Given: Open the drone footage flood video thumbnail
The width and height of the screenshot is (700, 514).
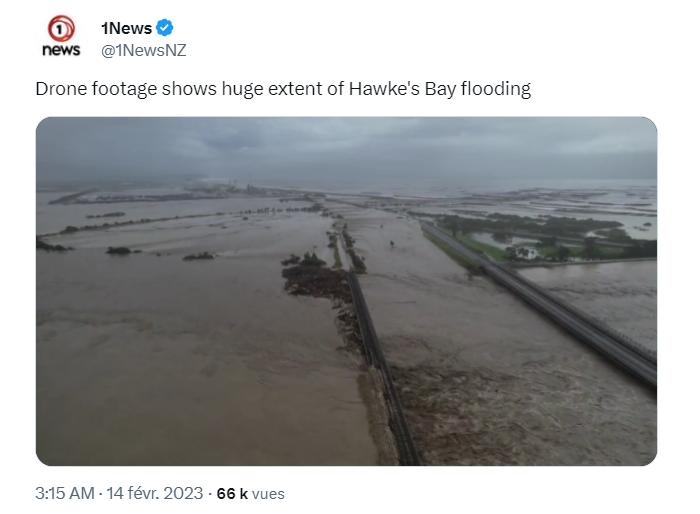Looking at the screenshot, I should coord(346,291).
